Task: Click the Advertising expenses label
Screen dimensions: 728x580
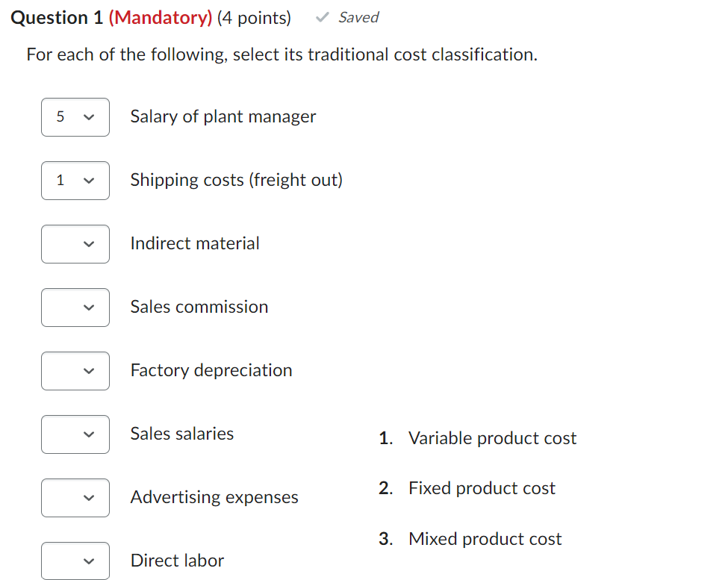Action: click(214, 497)
